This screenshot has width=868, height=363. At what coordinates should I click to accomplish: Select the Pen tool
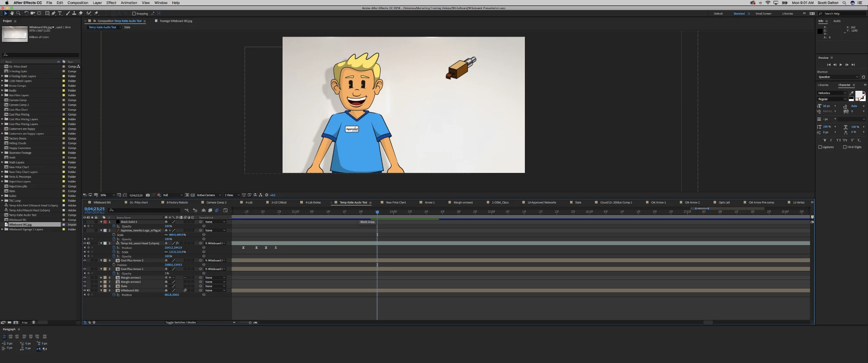tap(53, 13)
